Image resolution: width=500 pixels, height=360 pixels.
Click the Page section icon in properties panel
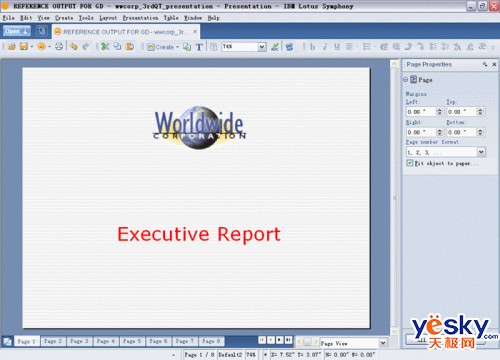click(x=413, y=79)
